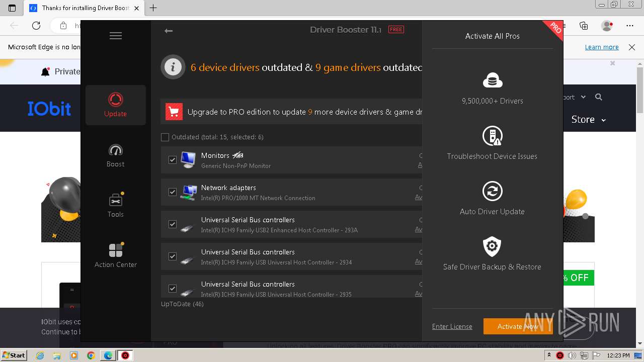Screen dimensions: 644x362
Task: Click the Troubleshoot Device Issues icon
Action: point(493,136)
